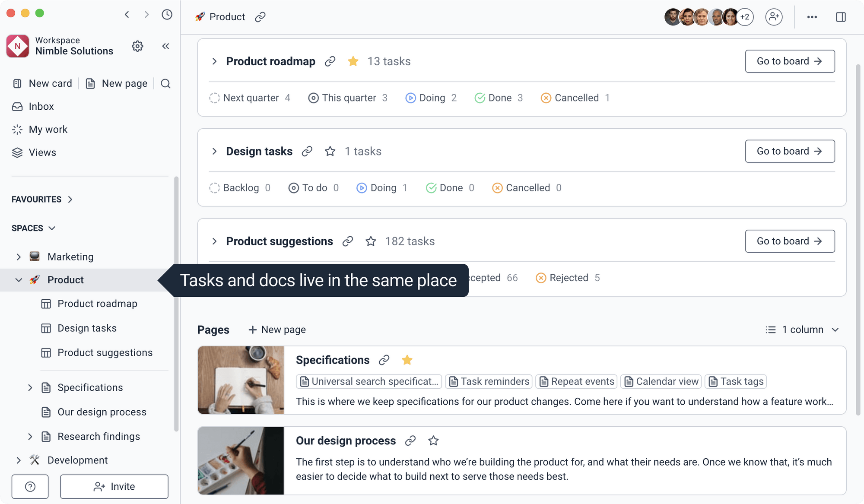
Task: Open the Inbox from the sidebar
Action: (41, 106)
